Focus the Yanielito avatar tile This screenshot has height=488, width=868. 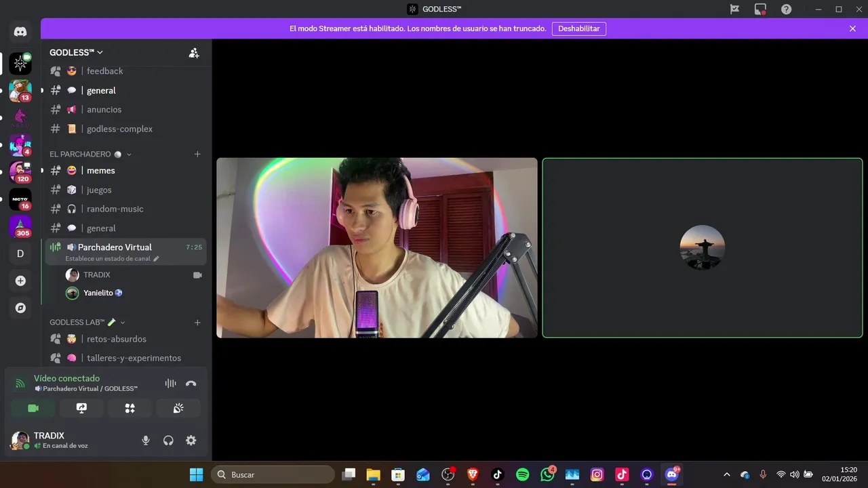[703, 248]
